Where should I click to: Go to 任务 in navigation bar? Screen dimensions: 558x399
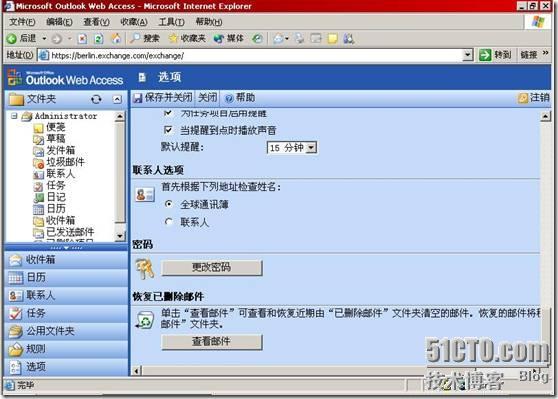pos(67,313)
